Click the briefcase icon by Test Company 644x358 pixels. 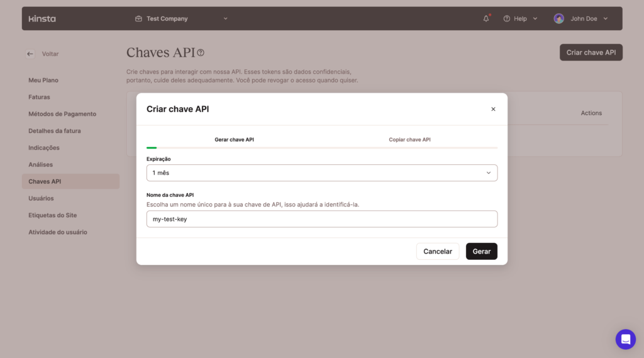pos(138,19)
